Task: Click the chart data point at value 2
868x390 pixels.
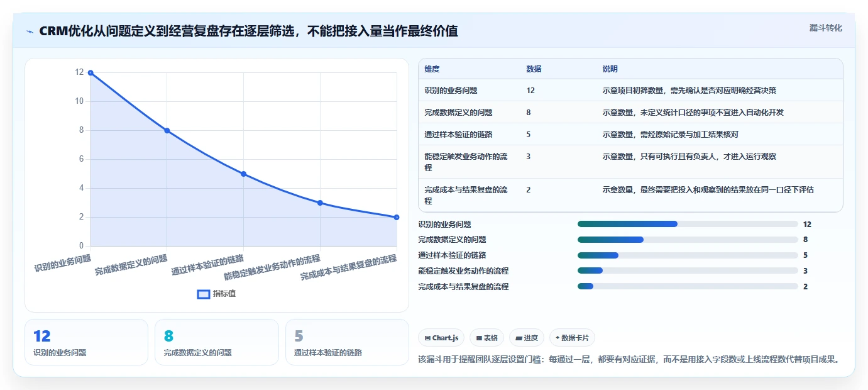Action: [x=397, y=217]
